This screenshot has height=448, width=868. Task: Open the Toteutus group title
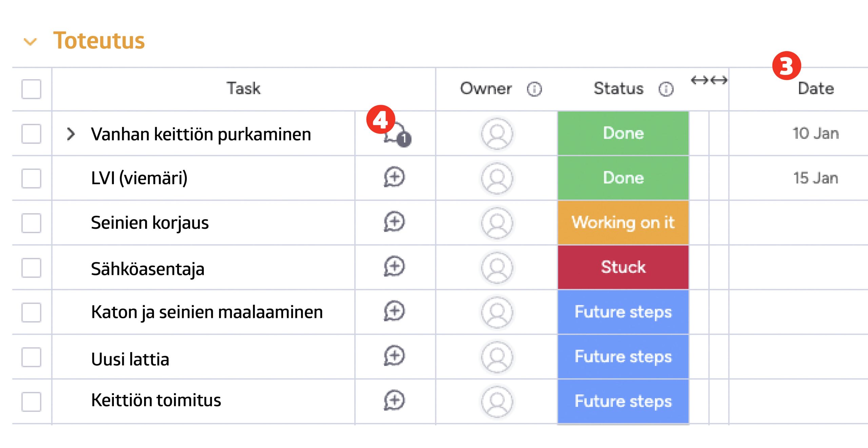[x=99, y=41]
